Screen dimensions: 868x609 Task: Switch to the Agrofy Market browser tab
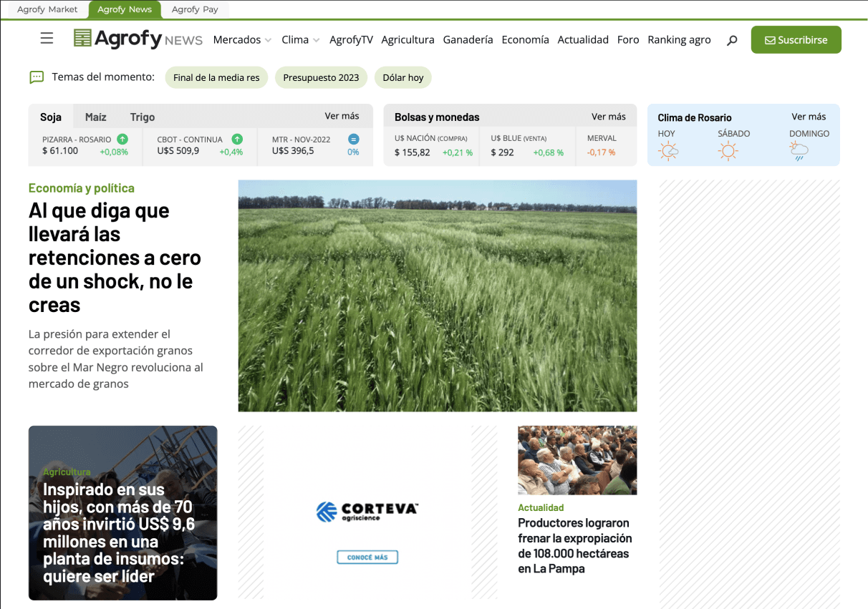47,9
